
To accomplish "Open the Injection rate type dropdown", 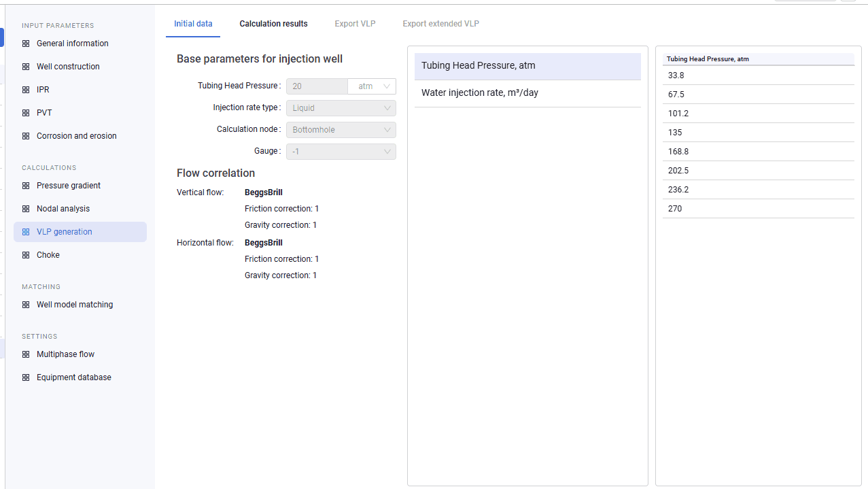I will tap(341, 108).
